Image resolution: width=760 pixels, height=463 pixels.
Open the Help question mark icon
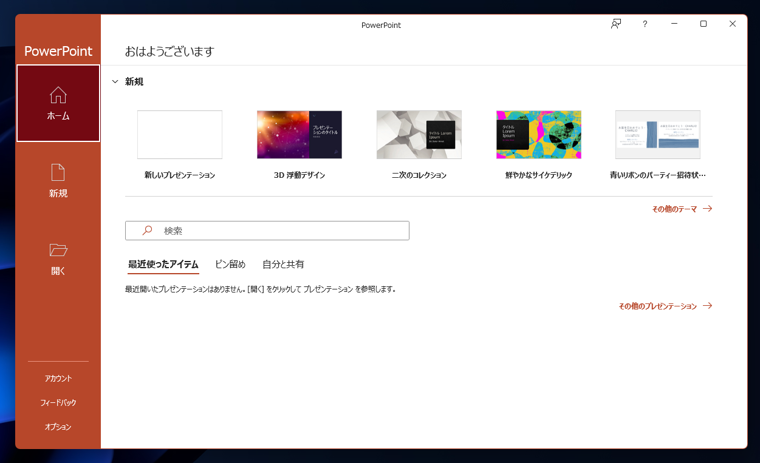[x=645, y=24]
